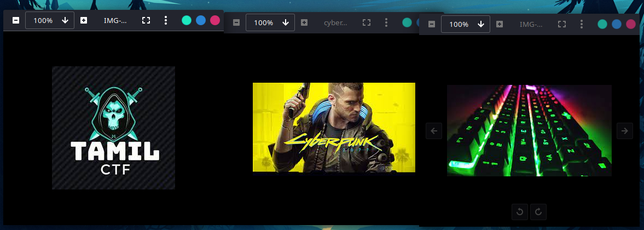Viewport: 644px width, 230px height.
Task: Go to the next image with the right arrow
Action: (x=624, y=131)
